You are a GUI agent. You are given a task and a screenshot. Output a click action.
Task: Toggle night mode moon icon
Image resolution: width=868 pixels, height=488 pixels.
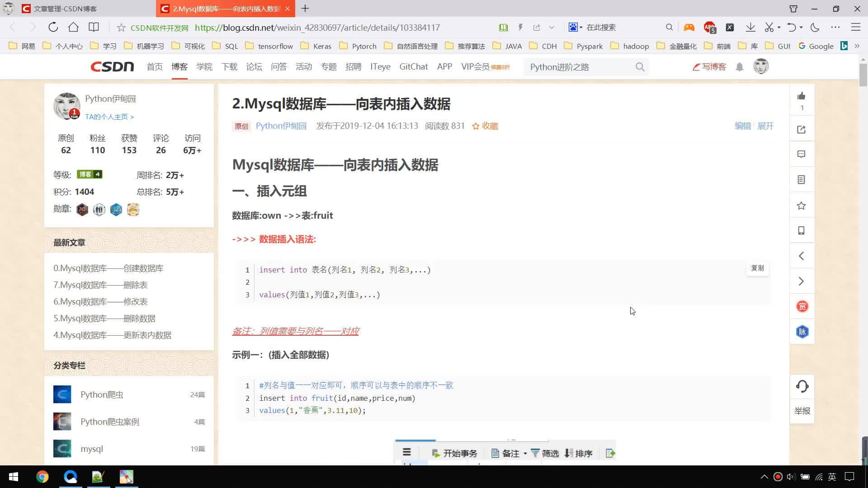[815, 27]
